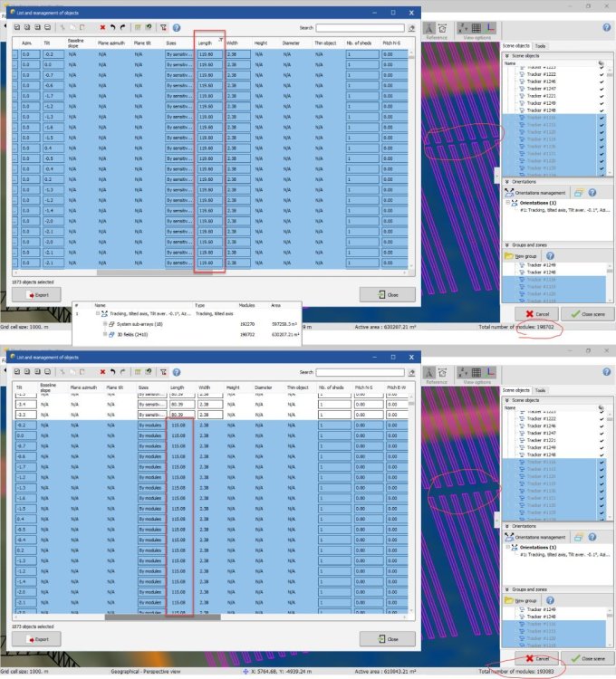This screenshot has width=616, height=679.
Task: Expand the System sub-arrays (18) node
Action: [x=103, y=323]
